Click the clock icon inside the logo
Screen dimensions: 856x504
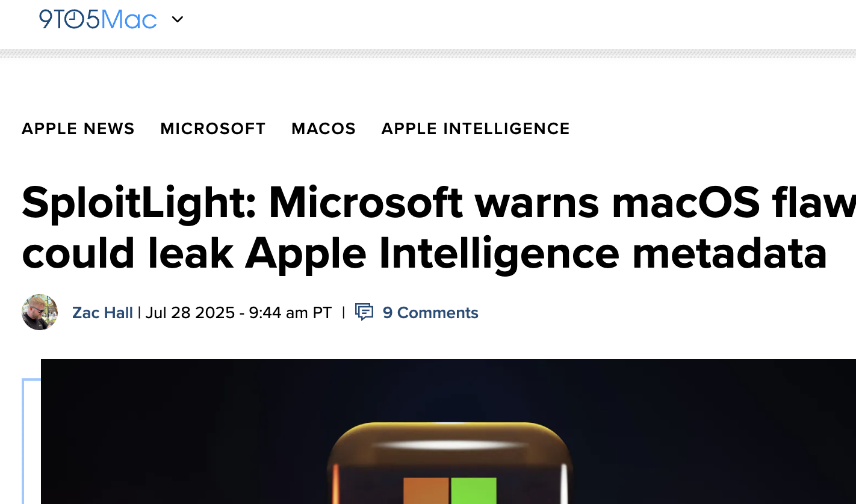tap(73, 19)
